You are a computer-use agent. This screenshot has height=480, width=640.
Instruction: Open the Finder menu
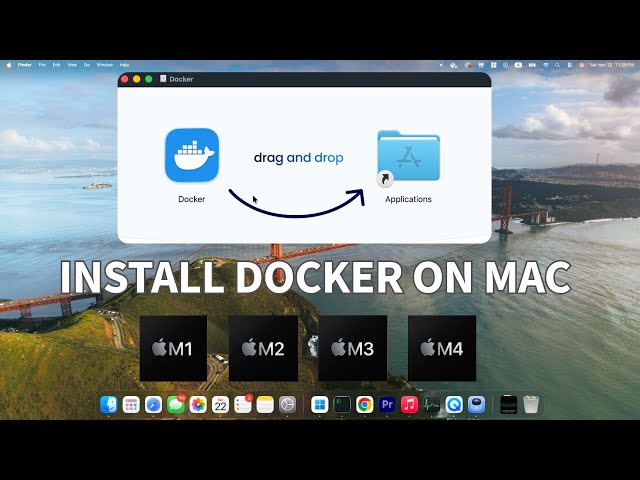24,65
